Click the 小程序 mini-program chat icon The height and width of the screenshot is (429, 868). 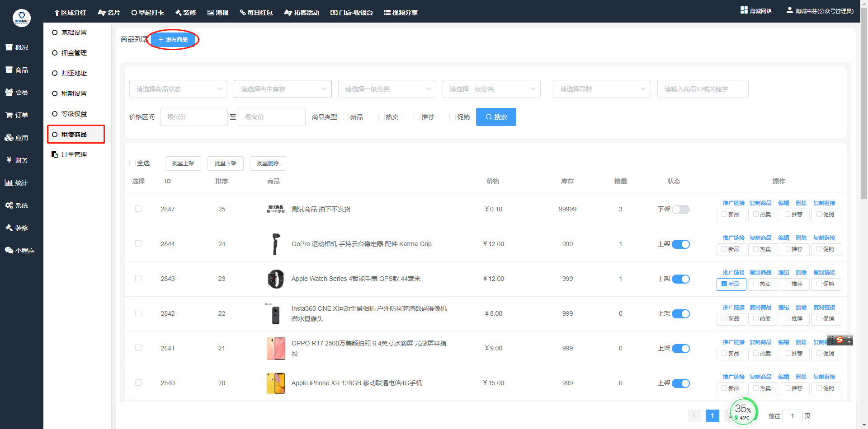(9, 251)
